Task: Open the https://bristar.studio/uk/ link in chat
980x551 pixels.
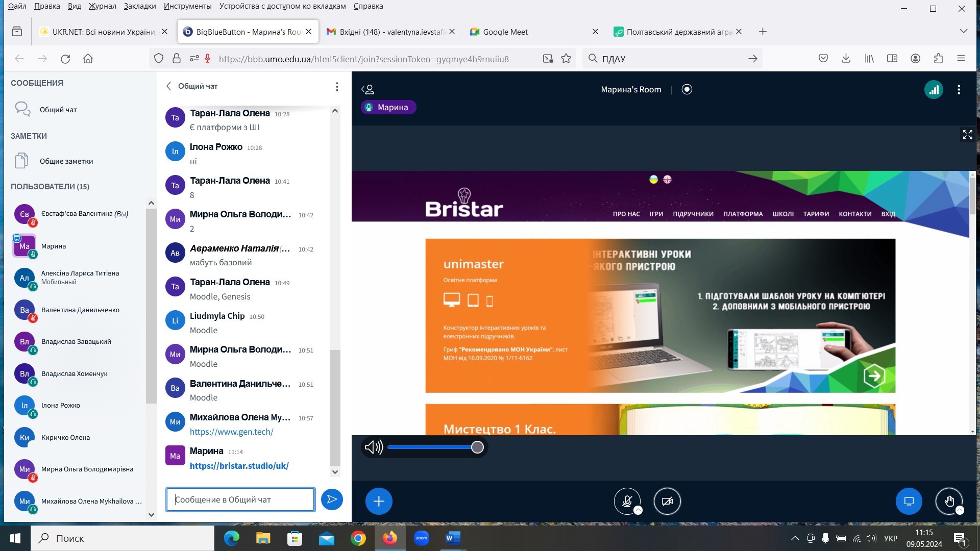Action: [239, 466]
